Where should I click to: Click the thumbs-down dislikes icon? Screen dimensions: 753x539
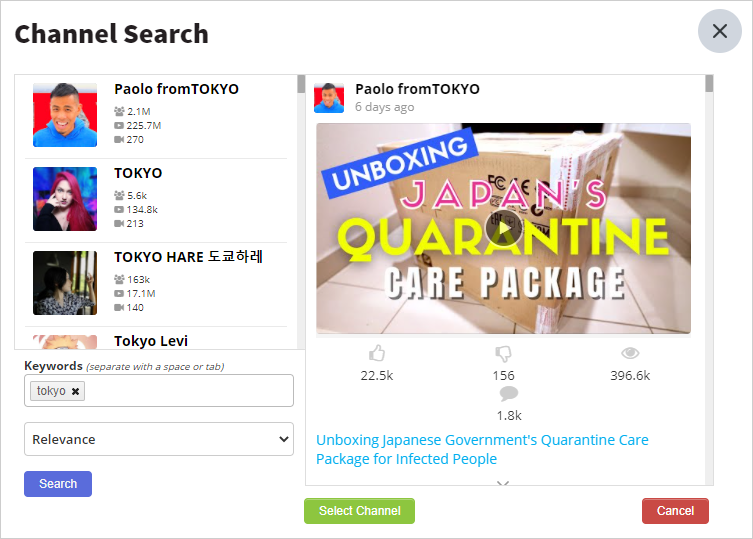click(x=503, y=354)
